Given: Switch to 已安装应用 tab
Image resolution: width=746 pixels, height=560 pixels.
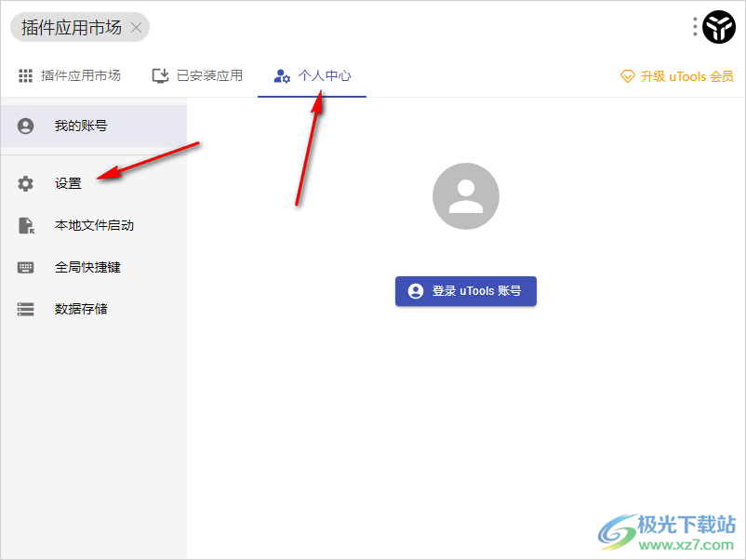Looking at the screenshot, I should [197, 75].
